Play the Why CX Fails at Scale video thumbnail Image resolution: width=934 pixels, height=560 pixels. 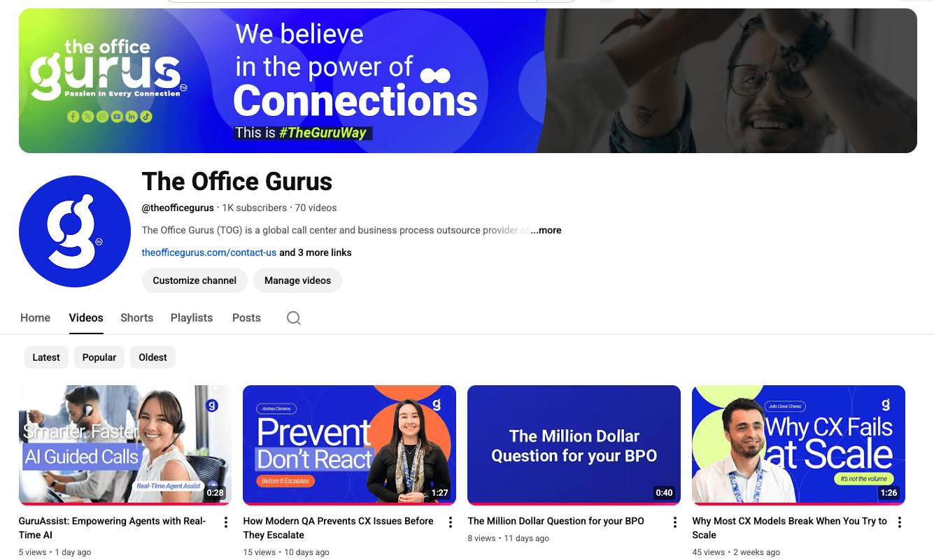coord(798,445)
